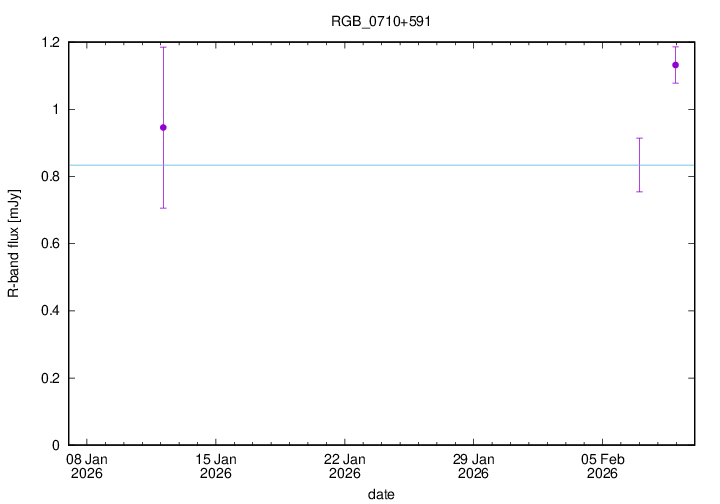This screenshot has height=504, width=720.
Task: Select the 0.6 y-axis tick label
Action: point(49,243)
